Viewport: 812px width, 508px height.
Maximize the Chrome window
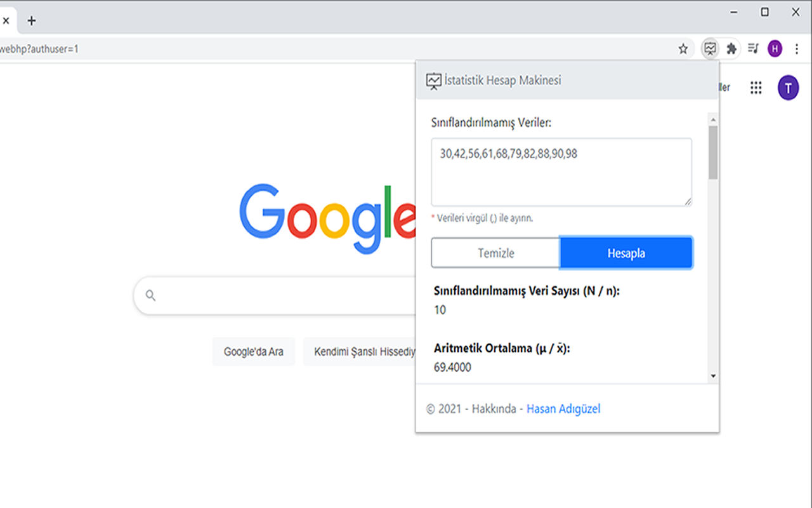tap(765, 12)
